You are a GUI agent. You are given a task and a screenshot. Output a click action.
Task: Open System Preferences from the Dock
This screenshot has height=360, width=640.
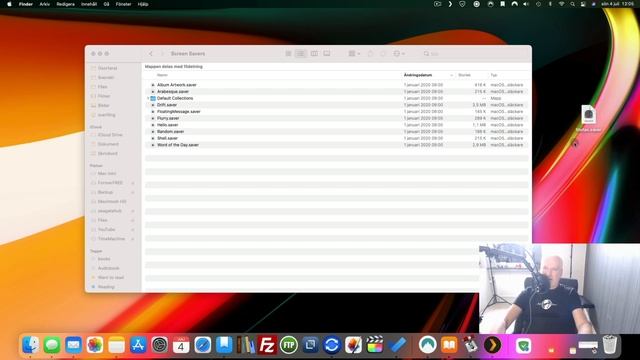tap(160, 345)
